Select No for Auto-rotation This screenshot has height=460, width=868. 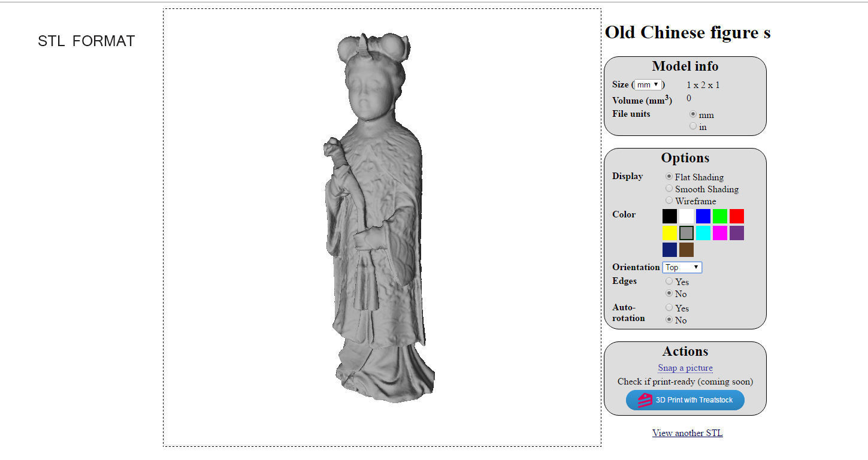(x=669, y=319)
